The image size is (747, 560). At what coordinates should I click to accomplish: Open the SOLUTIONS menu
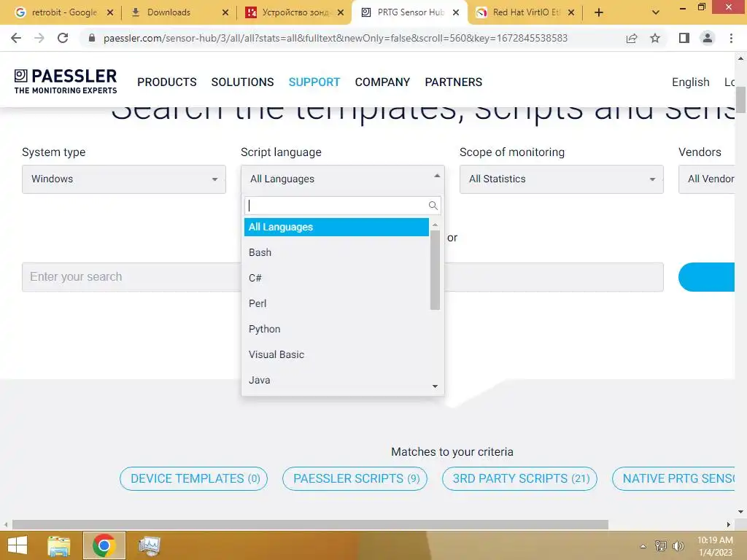pos(242,82)
